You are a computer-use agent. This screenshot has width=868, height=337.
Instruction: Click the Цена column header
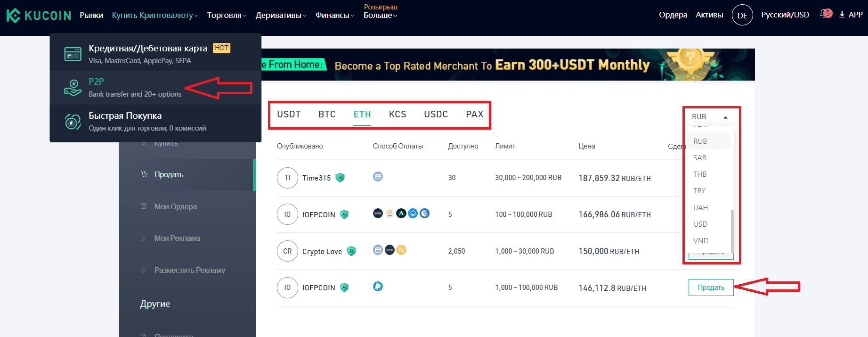(x=587, y=146)
